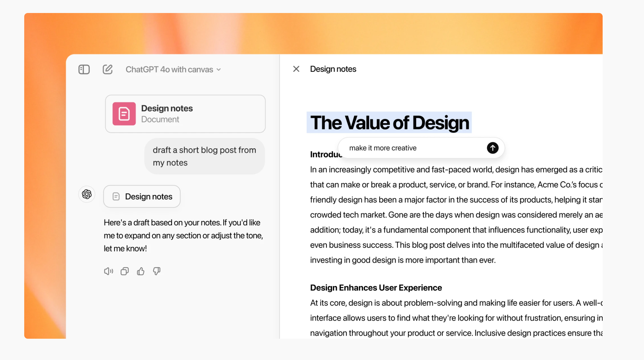Open the pink Design notes document attachment
Viewport: 644px width, 360px height.
pyautogui.click(x=185, y=114)
